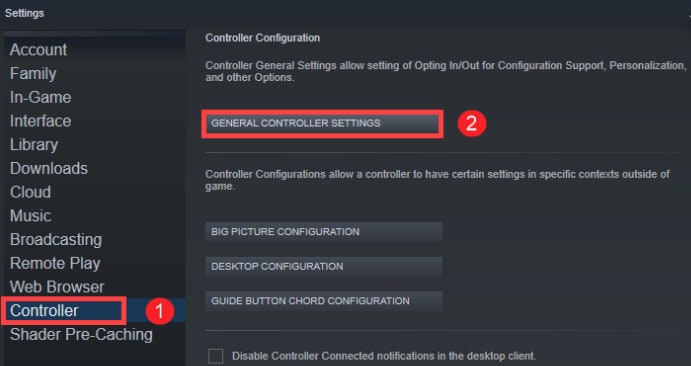The image size is (691, 366).
Task: Open Desktop Configuration button
Action: point(324,266)
